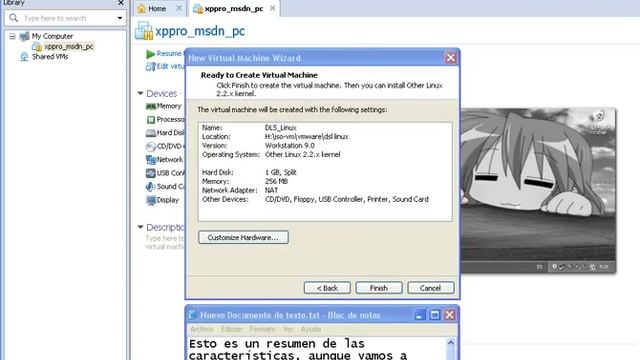Viewport: 640px width, 360px height.
Task: Open Archivo menu in Bloc de notas
Action: 201,329
